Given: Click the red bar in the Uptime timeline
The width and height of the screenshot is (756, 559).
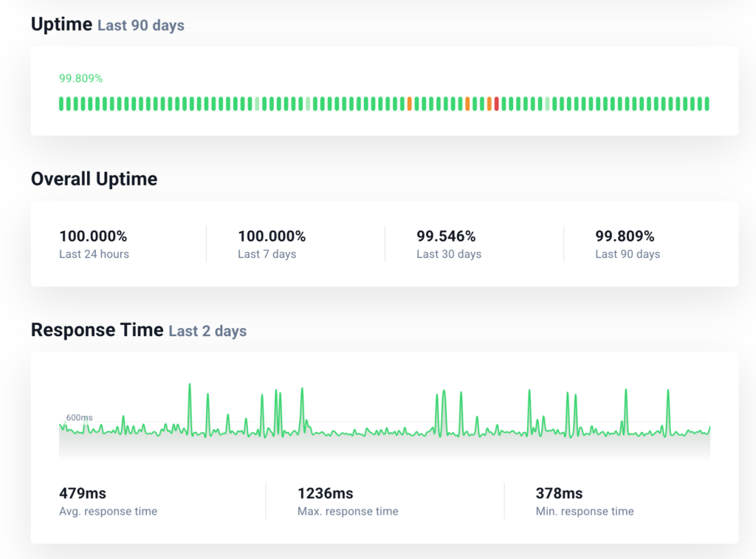Looking at the screenshot, I should point(497,103).
